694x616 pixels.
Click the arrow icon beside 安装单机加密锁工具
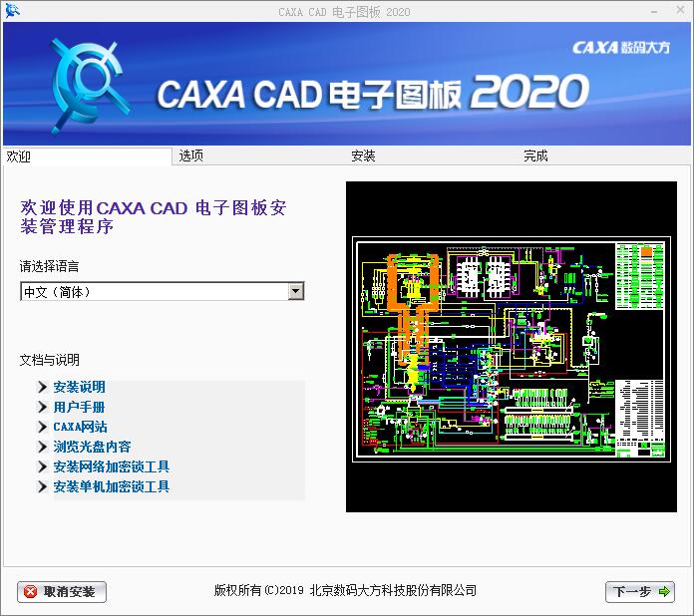(43, 486)
